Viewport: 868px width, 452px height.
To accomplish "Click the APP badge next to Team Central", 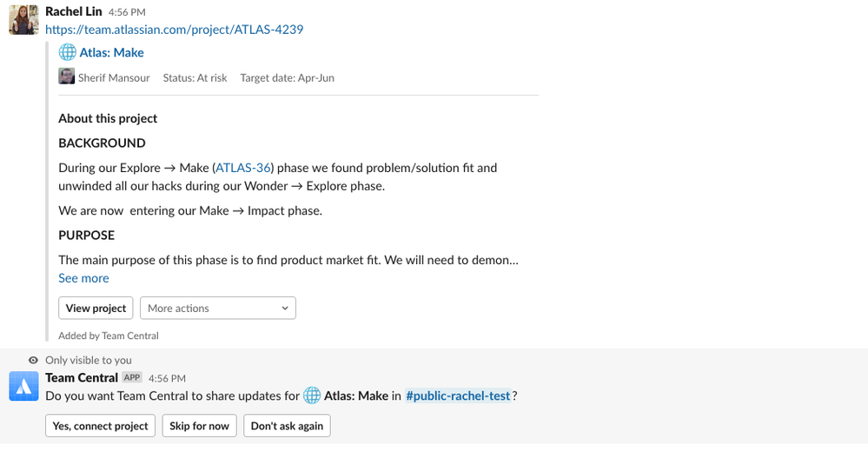I will click(132, 378).
